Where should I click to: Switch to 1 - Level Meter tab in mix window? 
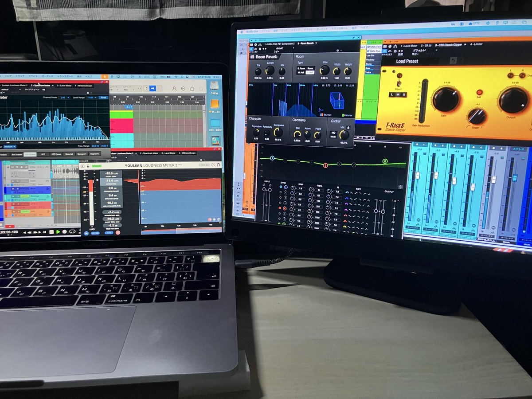pyautogui.click(x=409, y=46)
